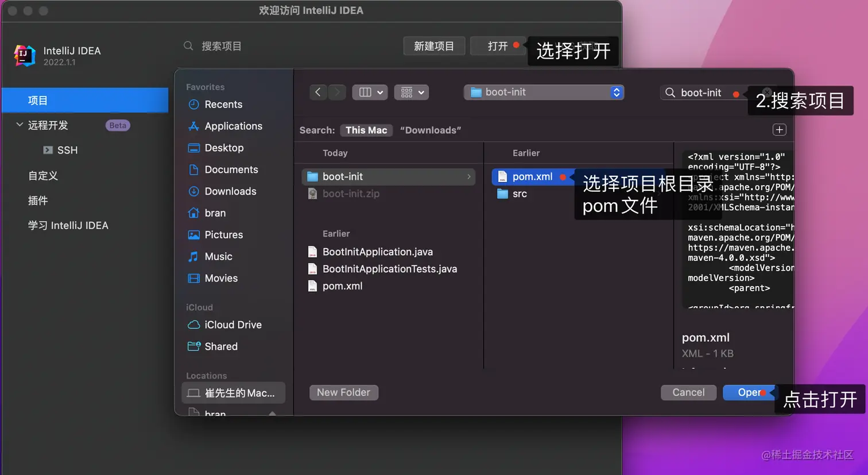The height and width of the screenshot is (475, 868).
Task: Click the pom.xml XML preview thumbnail
Action: click(x=737, y=230)
